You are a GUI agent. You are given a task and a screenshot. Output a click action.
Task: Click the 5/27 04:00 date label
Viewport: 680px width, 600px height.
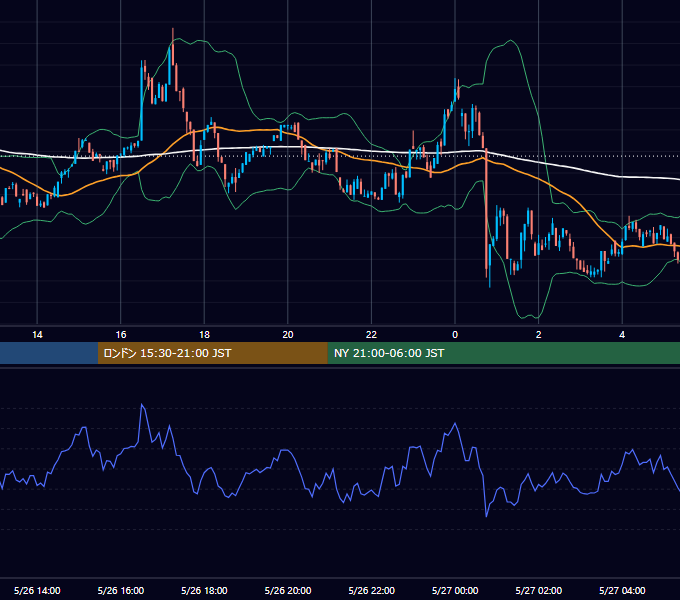tap(622, 590)
